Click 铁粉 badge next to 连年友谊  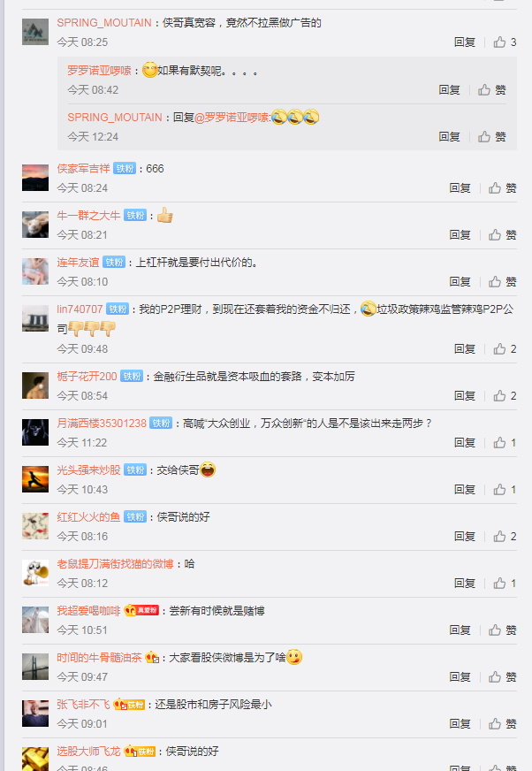pos(114,263)
